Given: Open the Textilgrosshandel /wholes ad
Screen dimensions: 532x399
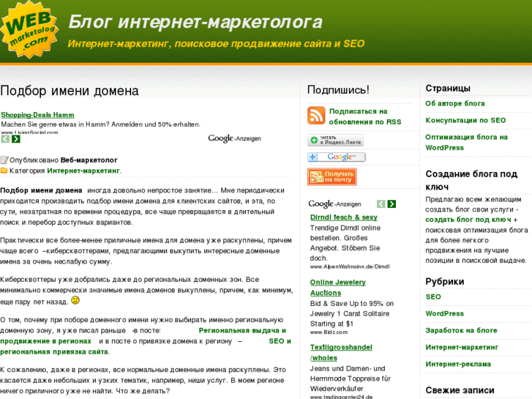Looking at the screenshot, I should (341, 352).
